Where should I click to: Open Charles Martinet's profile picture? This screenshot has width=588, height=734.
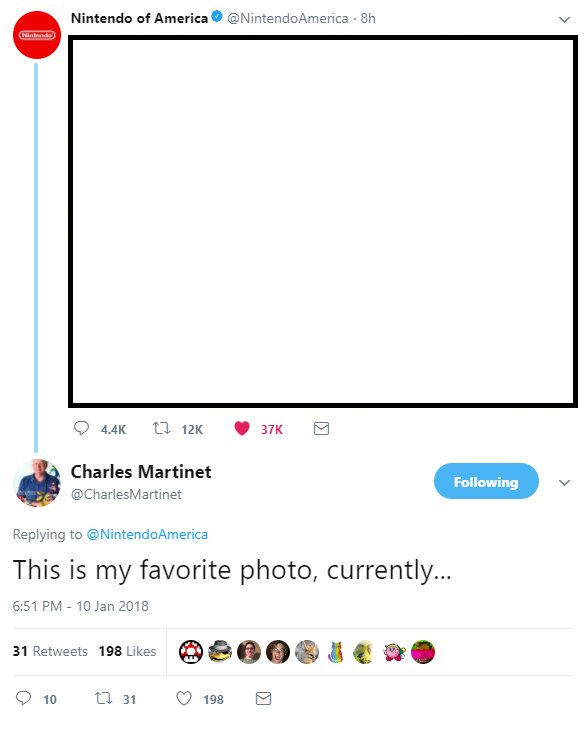click(37, 483)
